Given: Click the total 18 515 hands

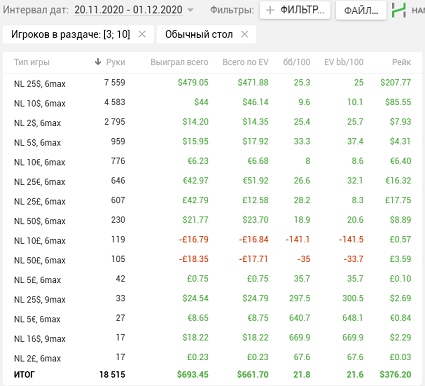Looking at the screenshot, I should coord(112,375).
